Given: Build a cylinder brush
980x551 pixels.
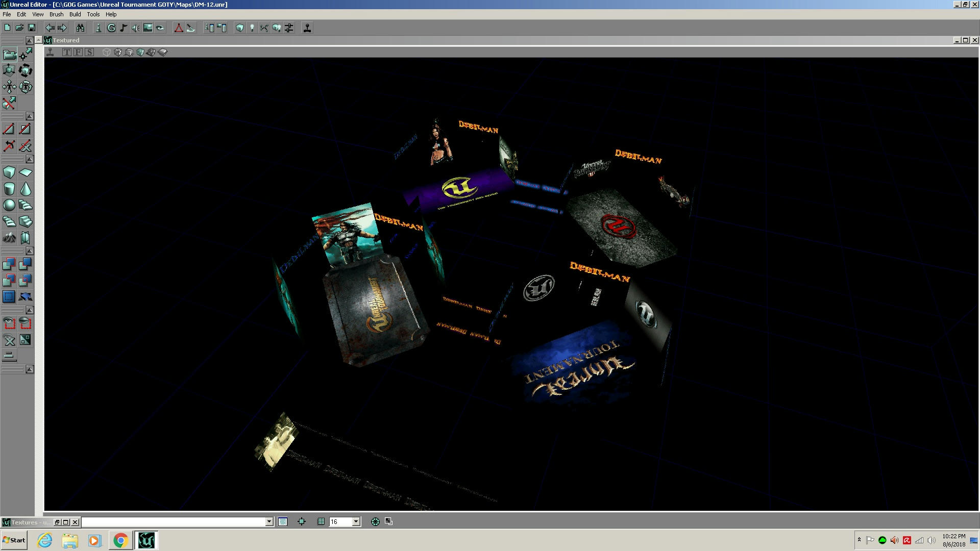Looking at the screenshot, I should [9, 189].
